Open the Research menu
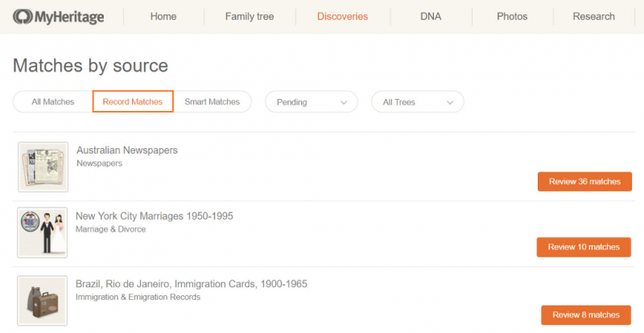The height and width of the screenshot is (333, 644). [x=593, y=16]
